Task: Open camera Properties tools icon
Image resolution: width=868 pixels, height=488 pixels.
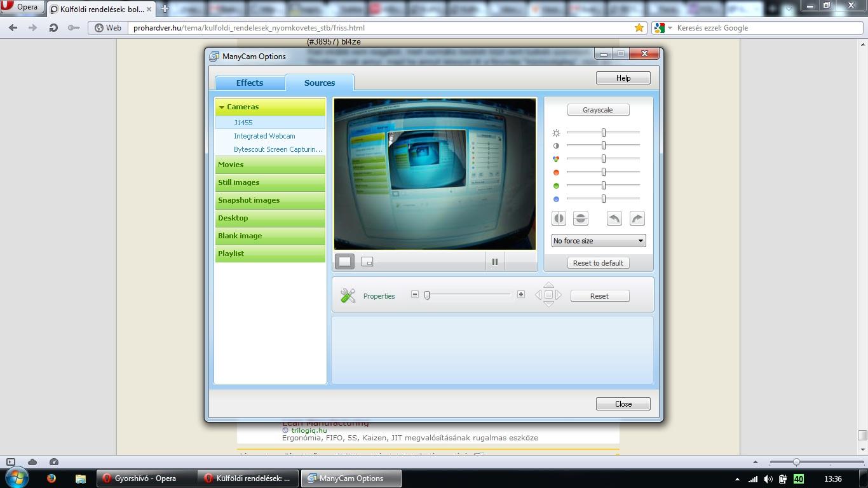Action: 348,295
